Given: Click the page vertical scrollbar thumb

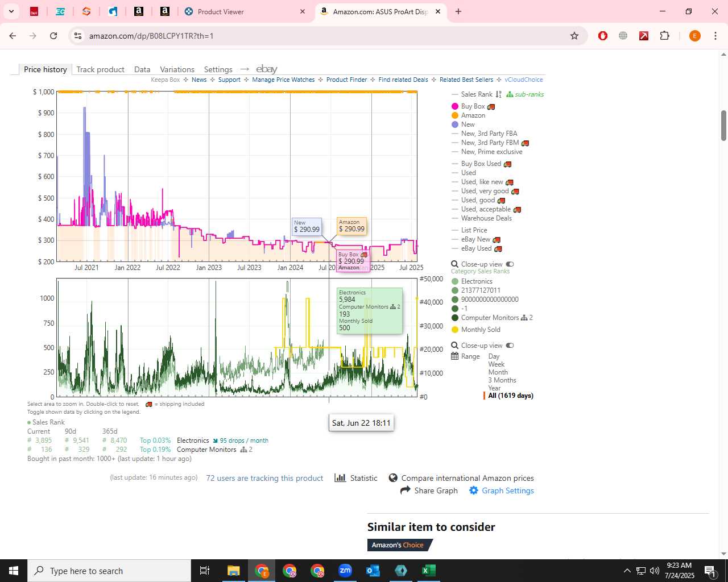Looking at the screenshot, I should point(723,126).
